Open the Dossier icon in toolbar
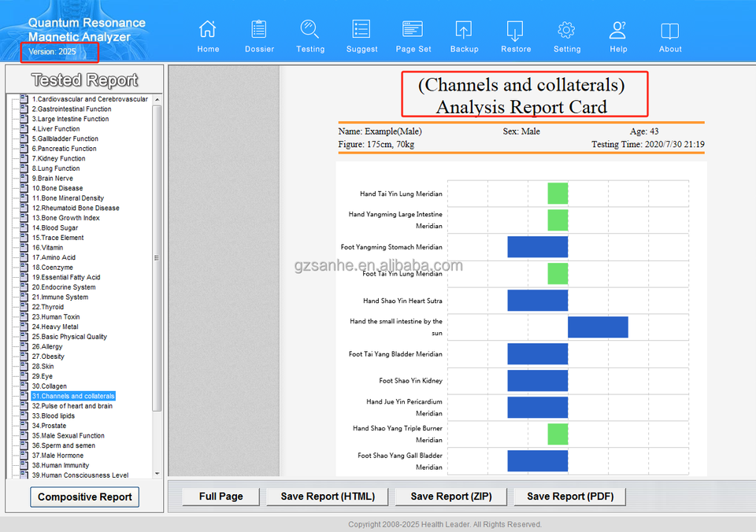The height and width of the screenshot is (532, 756). (259, 31)
